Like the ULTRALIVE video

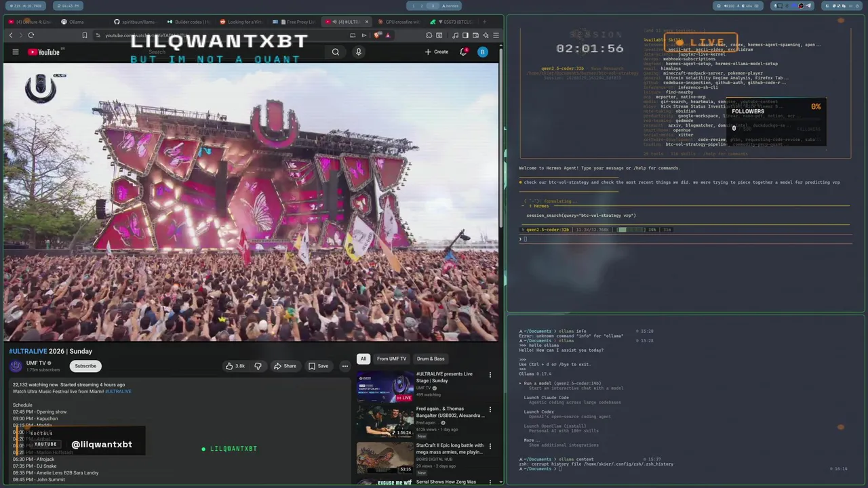click(x=235, y=366)
